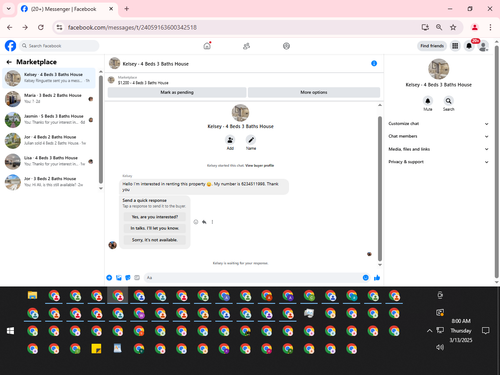Open the Groups icon in top navigation
This screenshot has width=500, height=375.
click(286, 46)
